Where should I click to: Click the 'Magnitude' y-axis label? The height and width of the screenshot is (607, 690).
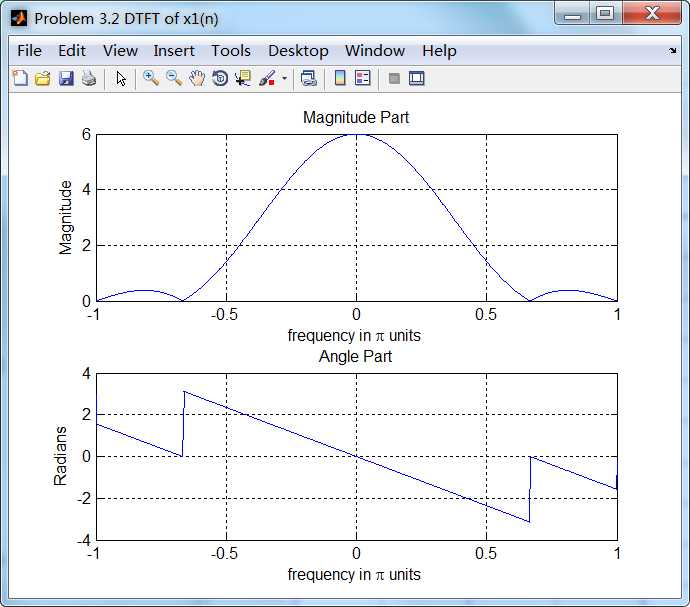[x=65, y=217]
